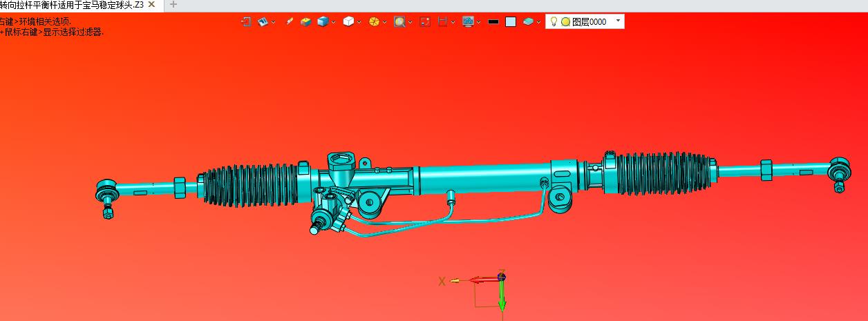Viewport: 868px width, 321px height.
Task: Expand the zoom magnifier dropdown
Action: (411, 22)
